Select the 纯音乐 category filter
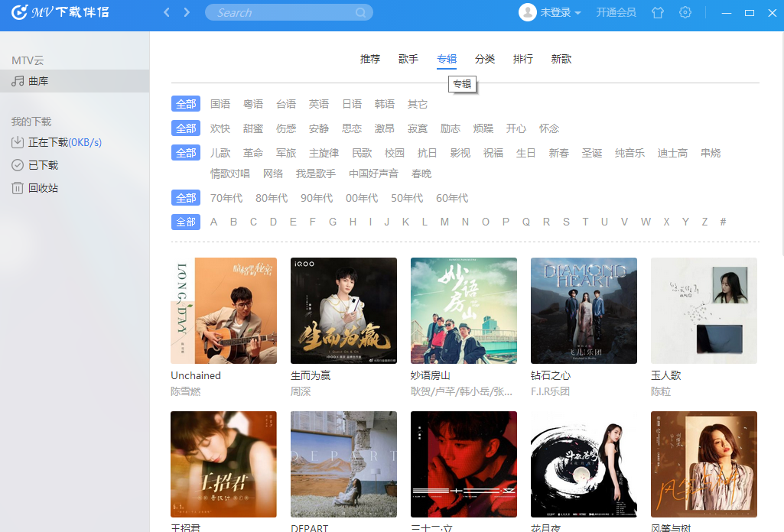The image size is (784, 532). [x=629, y=152]
